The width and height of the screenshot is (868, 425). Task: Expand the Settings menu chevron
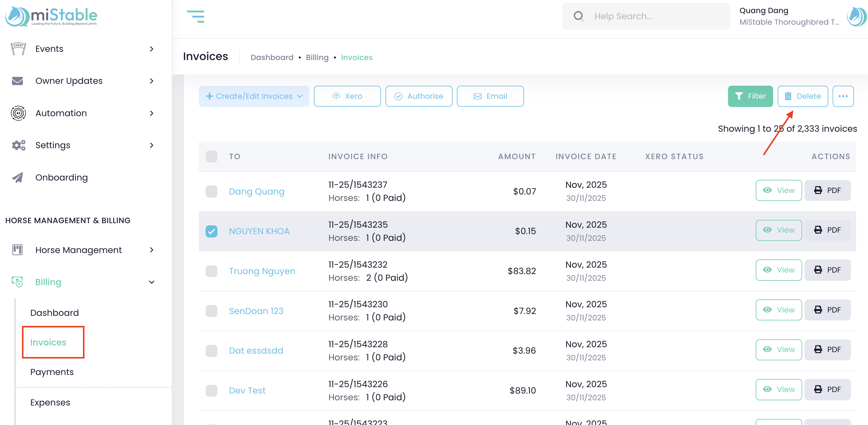152,145
